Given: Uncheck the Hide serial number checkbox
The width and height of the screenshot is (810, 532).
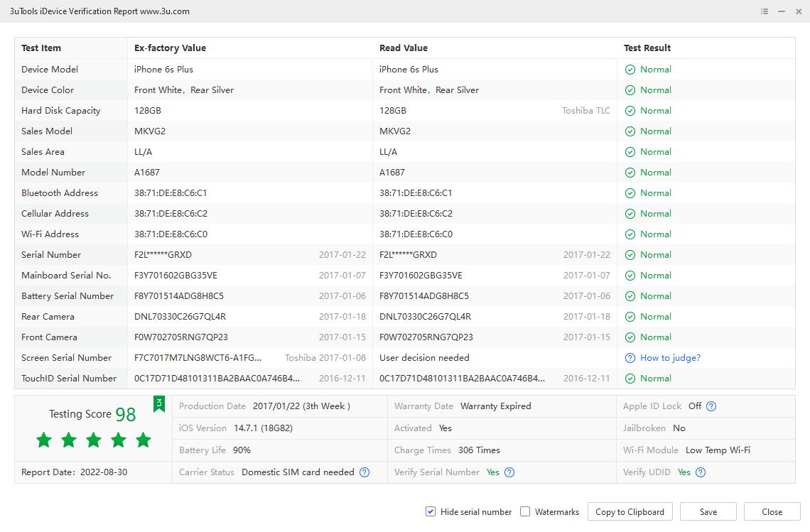Looking at the screenshot, I should click(x=431, y=511).
